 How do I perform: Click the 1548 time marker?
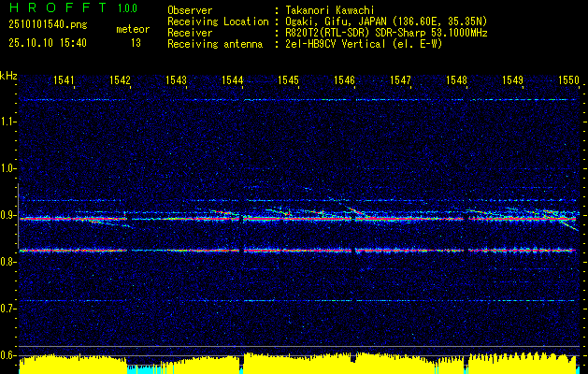coord(456,79)
